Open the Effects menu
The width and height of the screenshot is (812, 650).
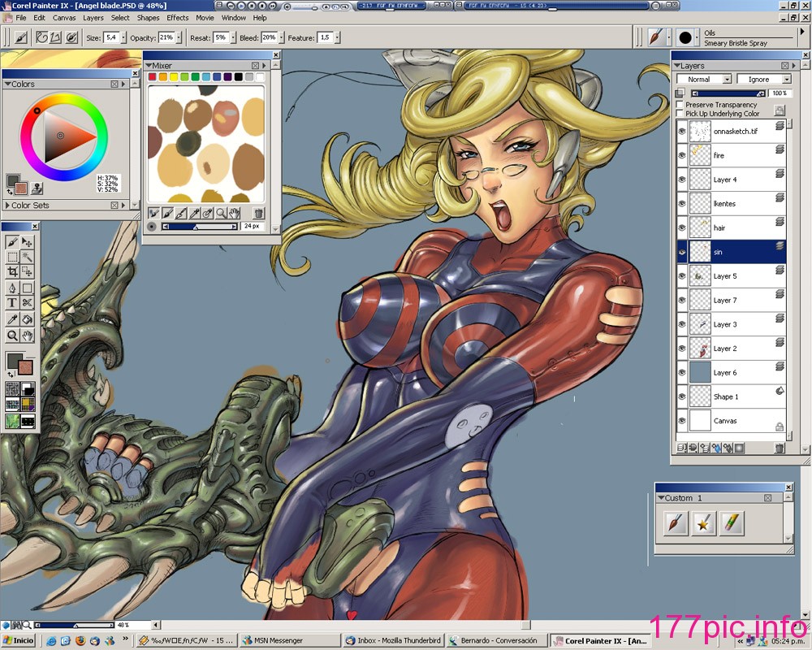[178, 18]
